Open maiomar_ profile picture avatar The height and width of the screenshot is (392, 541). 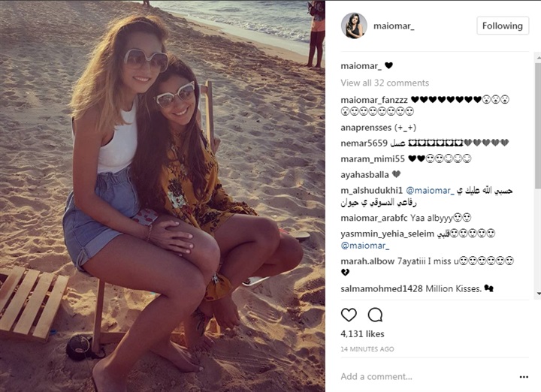pyautogui.click(x=354, y=26)
